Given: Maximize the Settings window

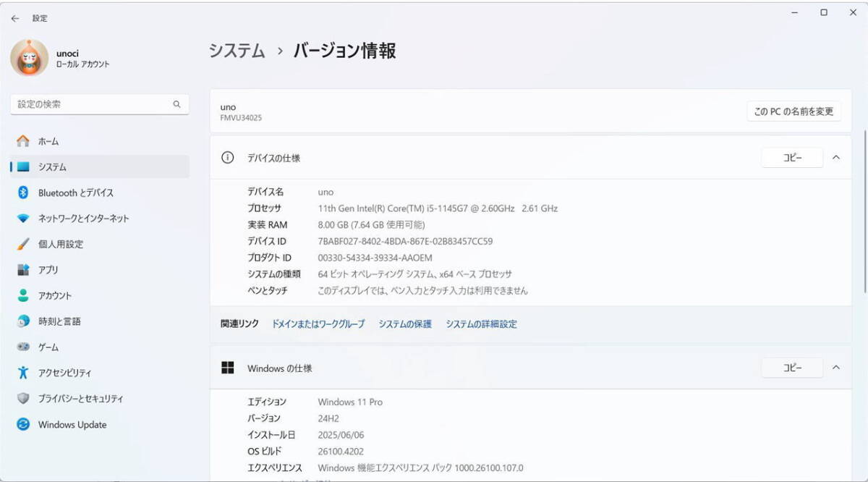Looking at the screenshot, I should pyautogui.click(x=824, y=12).
